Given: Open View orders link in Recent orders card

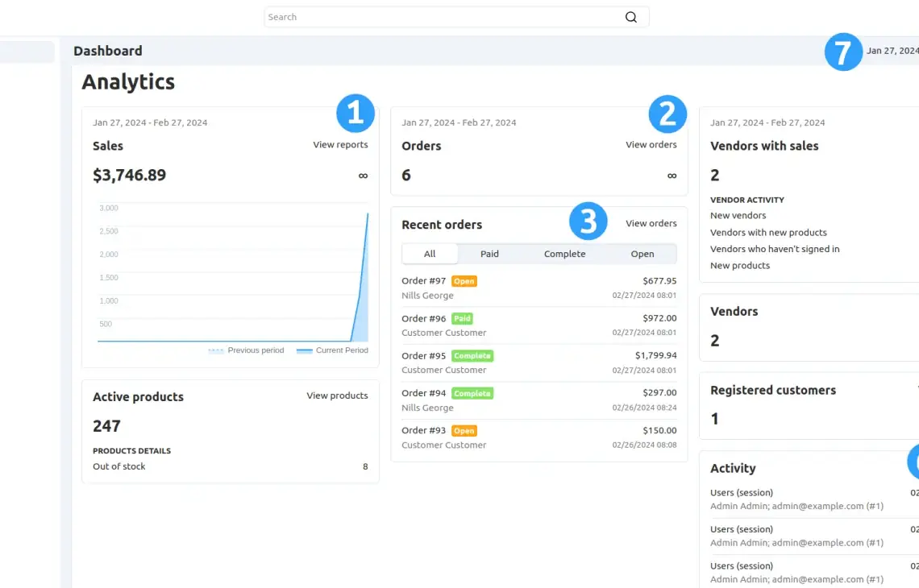Looking at the screenshot, I should [x=651, y=223].
